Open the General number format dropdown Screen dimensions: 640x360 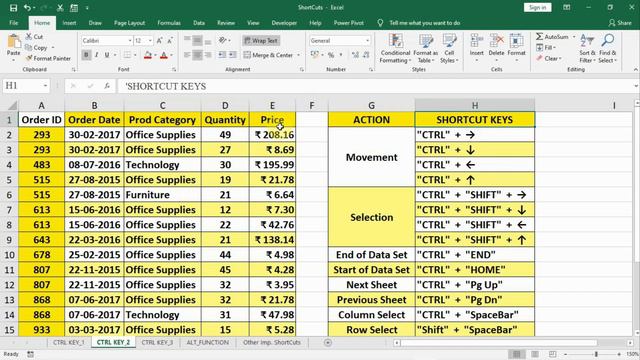pyautogui.click(x=367, y=41)
